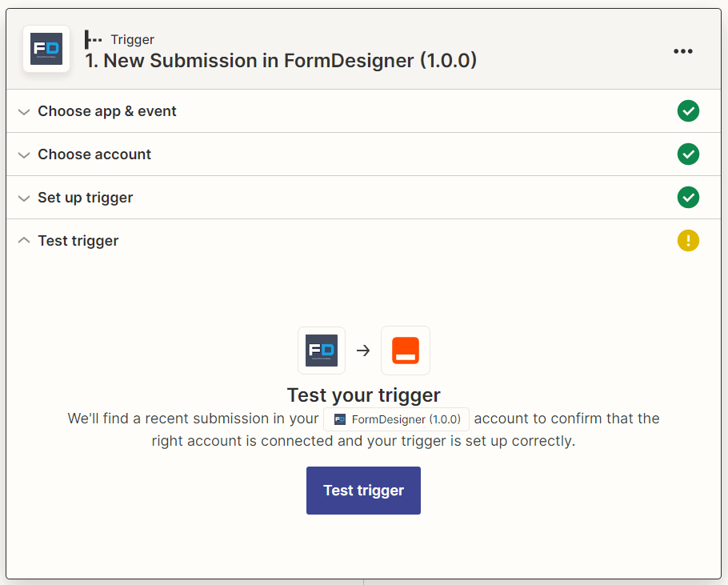Image resolution: width=728 pixels, height=585 pixels.
Task: Open the three-dot options menu
Action: 683,50
